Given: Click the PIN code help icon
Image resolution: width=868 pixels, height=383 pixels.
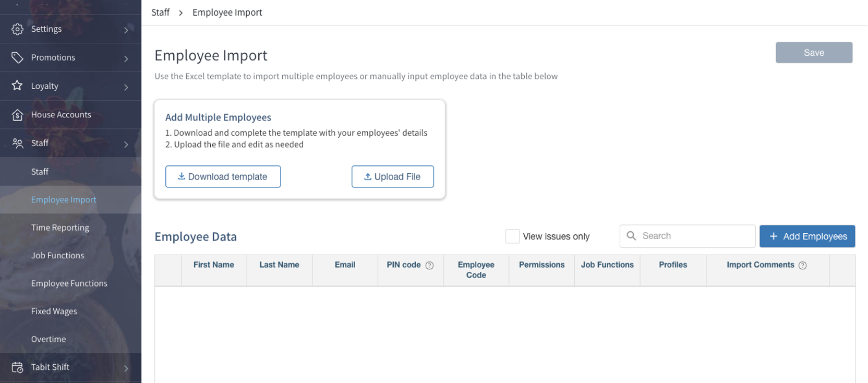Looking at the screenshot, I should click(429, 266).
